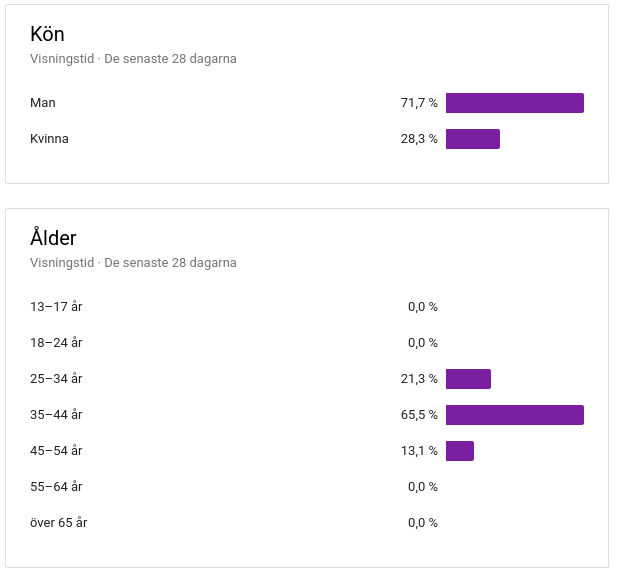618x577 pixels.
Task: Click the 65,5 % value
Action: (x=419, y=415)
